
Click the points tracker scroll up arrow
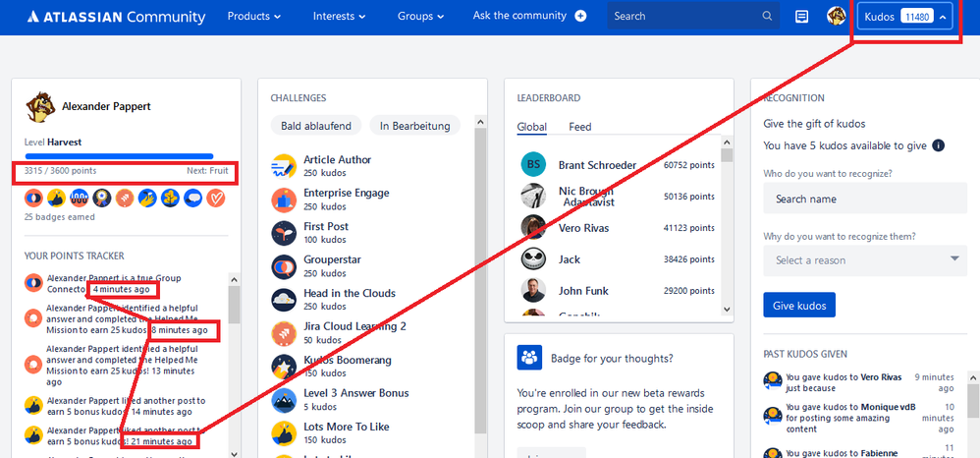[x=235, y=280]
